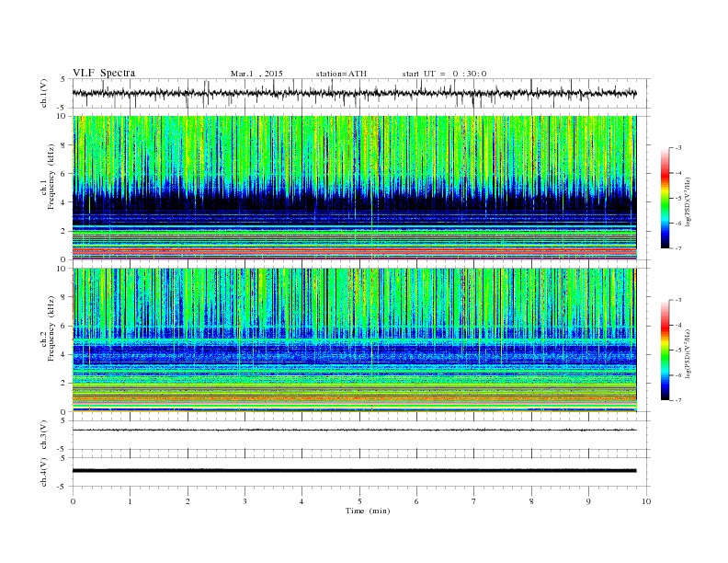Click the "8" tick on the time axis
Viewport: 728px width, 563px height.
pos(531,501)
